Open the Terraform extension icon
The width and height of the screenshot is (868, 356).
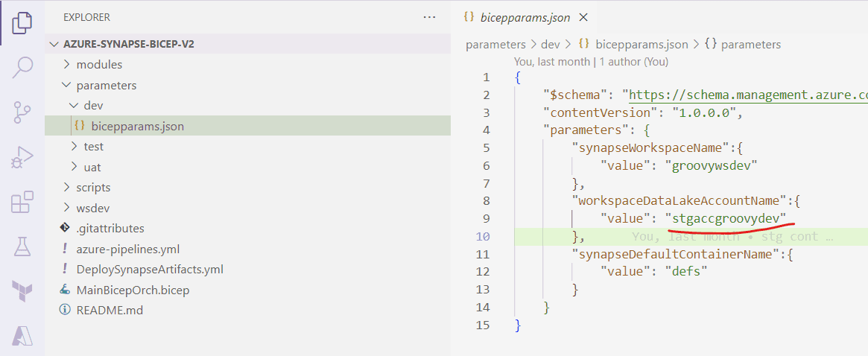point(22,291)
